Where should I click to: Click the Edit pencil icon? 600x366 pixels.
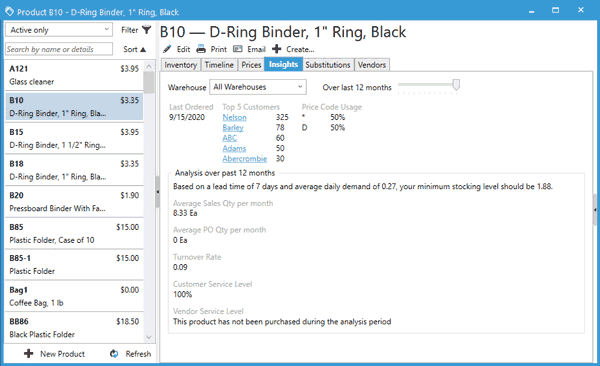click(167, 49)
